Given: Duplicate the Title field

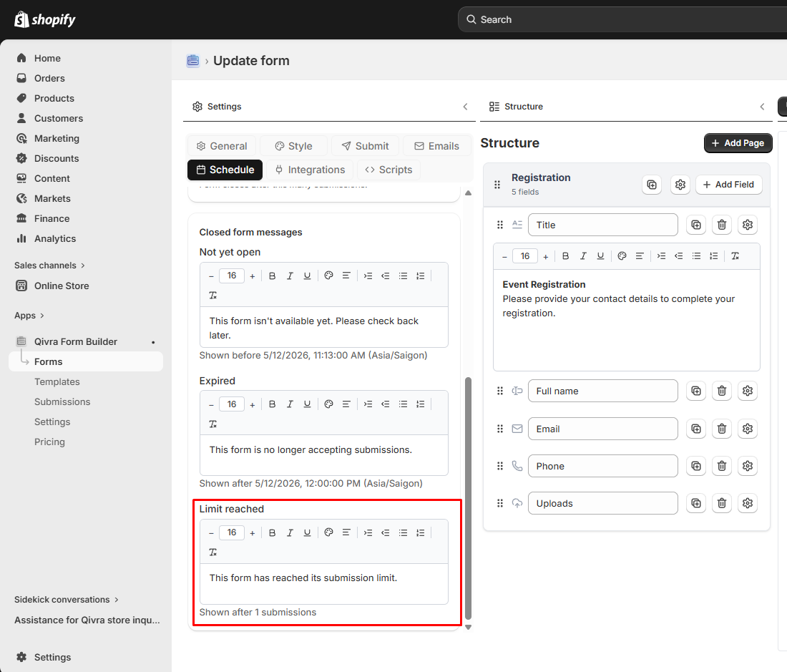Looking at the screenshot, I should point(696,225).
